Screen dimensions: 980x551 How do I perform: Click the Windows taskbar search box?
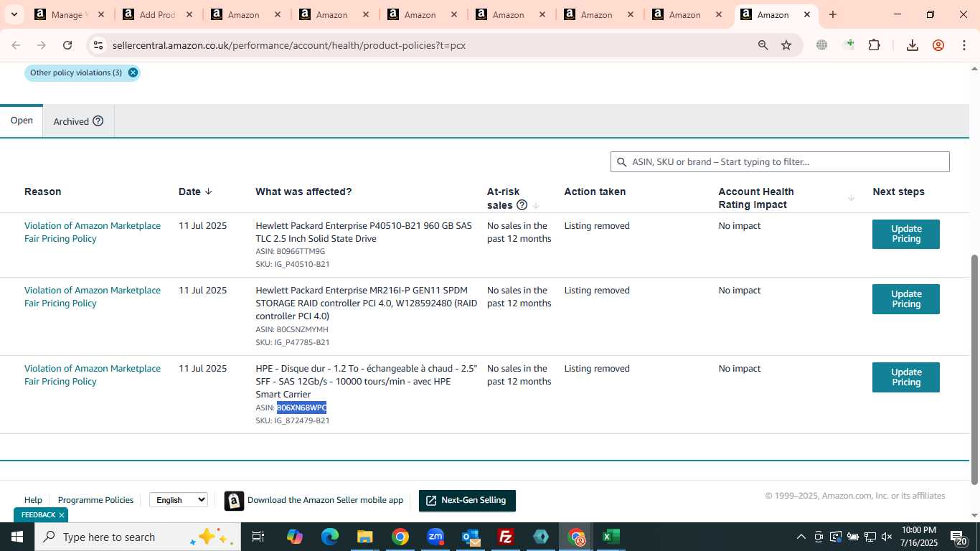136,537
